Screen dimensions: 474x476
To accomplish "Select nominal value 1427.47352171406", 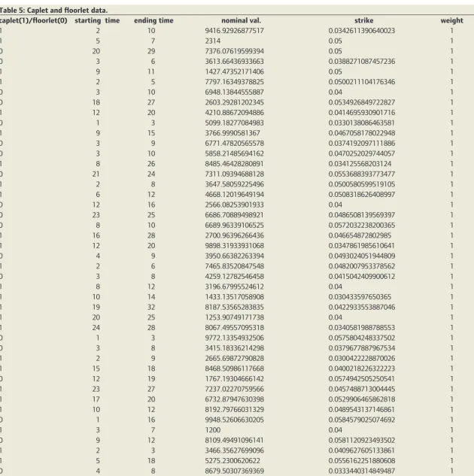I will coord(235,72).
